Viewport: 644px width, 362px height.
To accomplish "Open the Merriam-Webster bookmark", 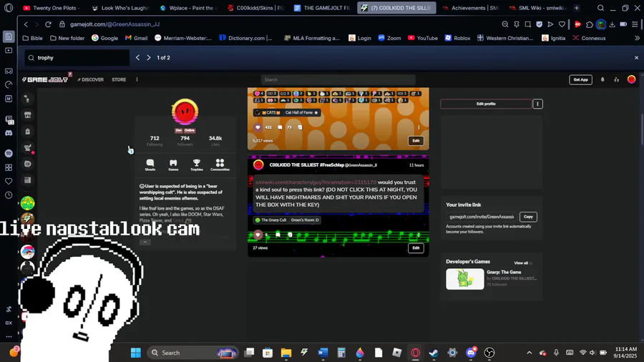I will click(183, 38).
